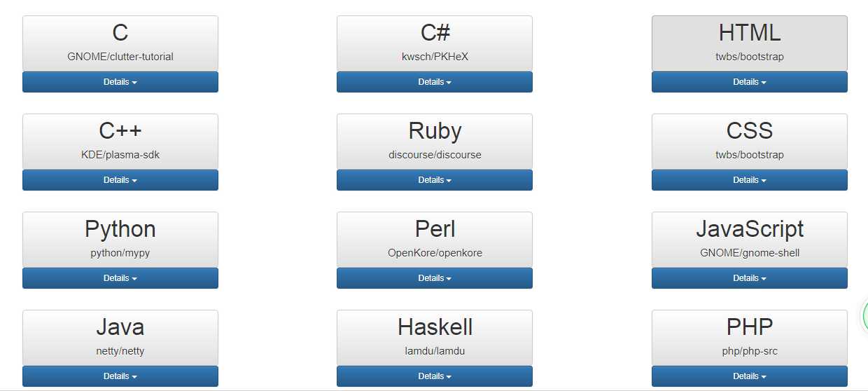Open Details dropdown under C# card
The height and width of the screenshot is (391, 868).
[x=435, y=82]
